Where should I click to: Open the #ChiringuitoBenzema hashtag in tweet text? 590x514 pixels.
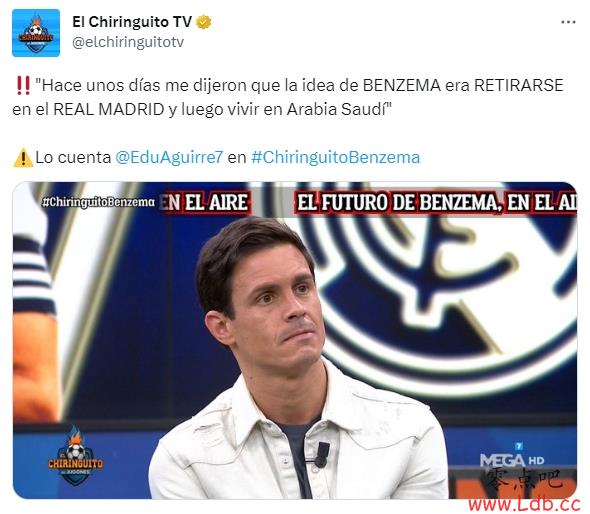tap(335, 157)
